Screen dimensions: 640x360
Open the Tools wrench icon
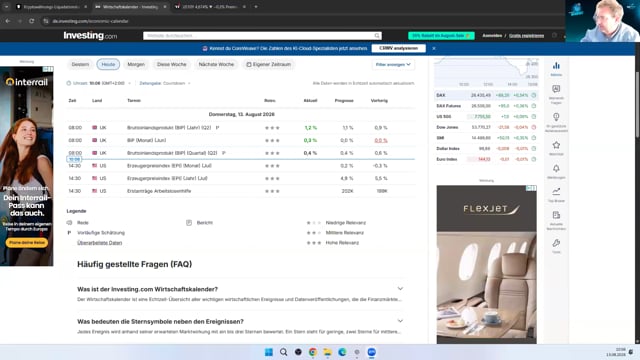556,243
